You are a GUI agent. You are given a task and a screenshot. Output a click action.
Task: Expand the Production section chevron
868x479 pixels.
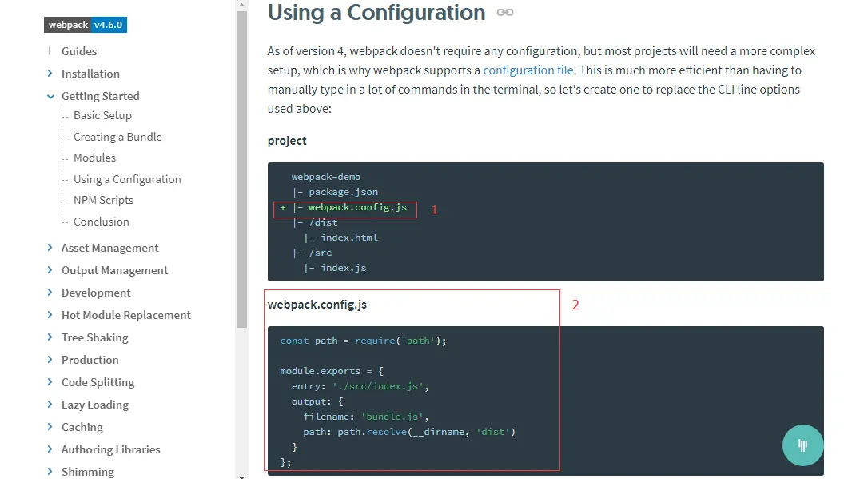[50, 359]
